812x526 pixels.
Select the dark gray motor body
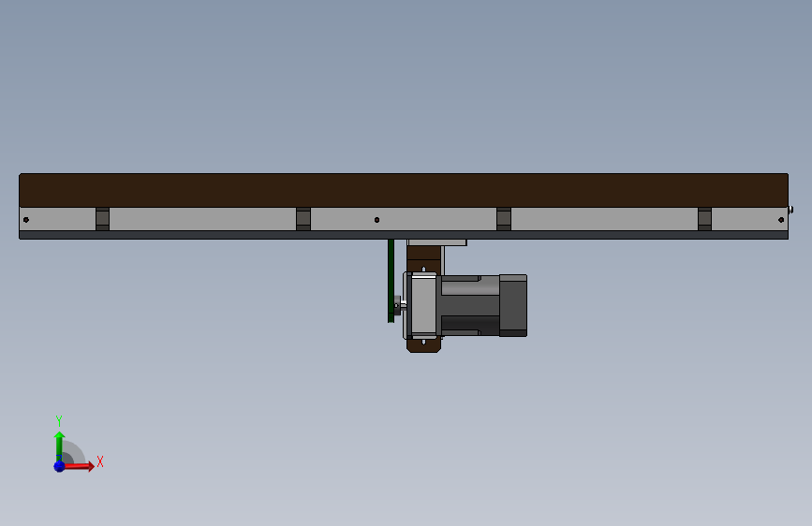(470, 305)
